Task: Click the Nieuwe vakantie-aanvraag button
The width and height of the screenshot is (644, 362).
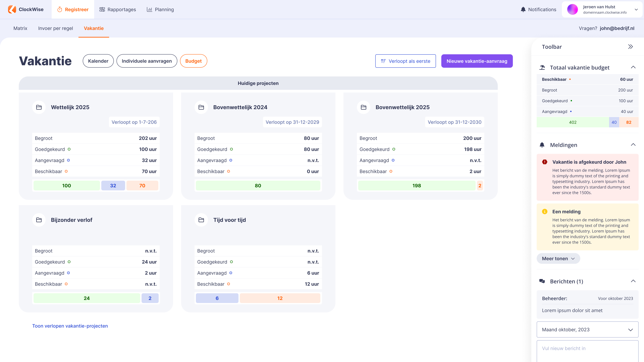Action: pos(477,61)
